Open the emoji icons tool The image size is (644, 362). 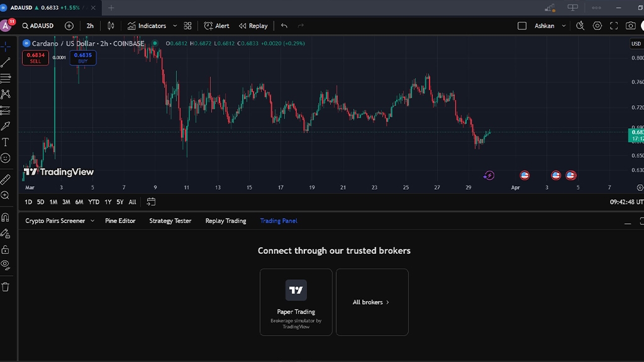[x=5, y=158]
